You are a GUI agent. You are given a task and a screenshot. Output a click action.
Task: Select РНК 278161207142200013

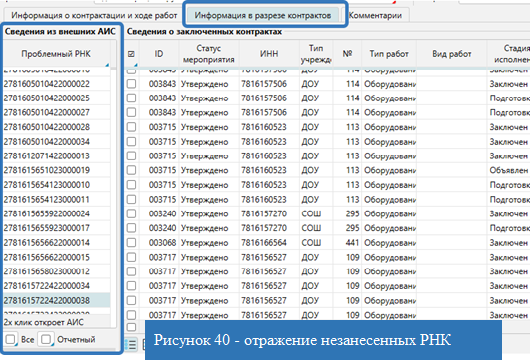click(57, 156)
